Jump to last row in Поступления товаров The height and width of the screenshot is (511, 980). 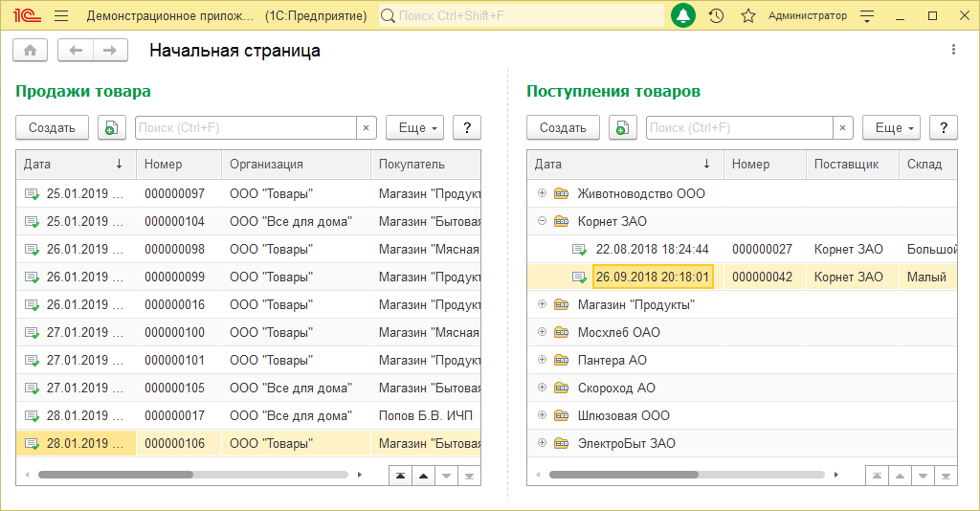click(947, 476)
